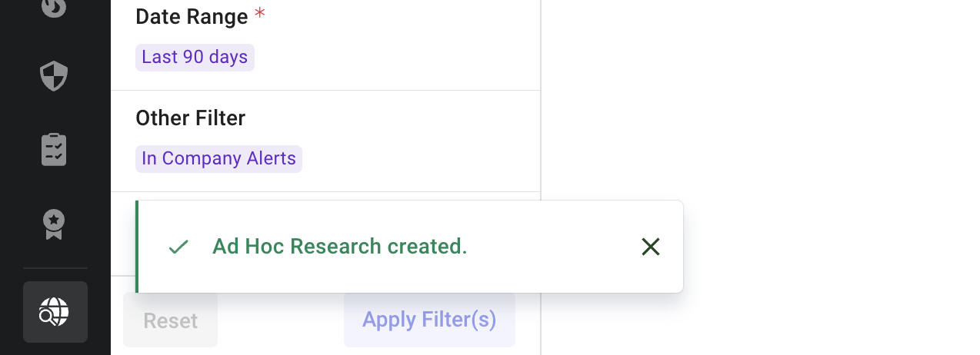Open the clipboard checklist sidebar icon

(54, 150)
